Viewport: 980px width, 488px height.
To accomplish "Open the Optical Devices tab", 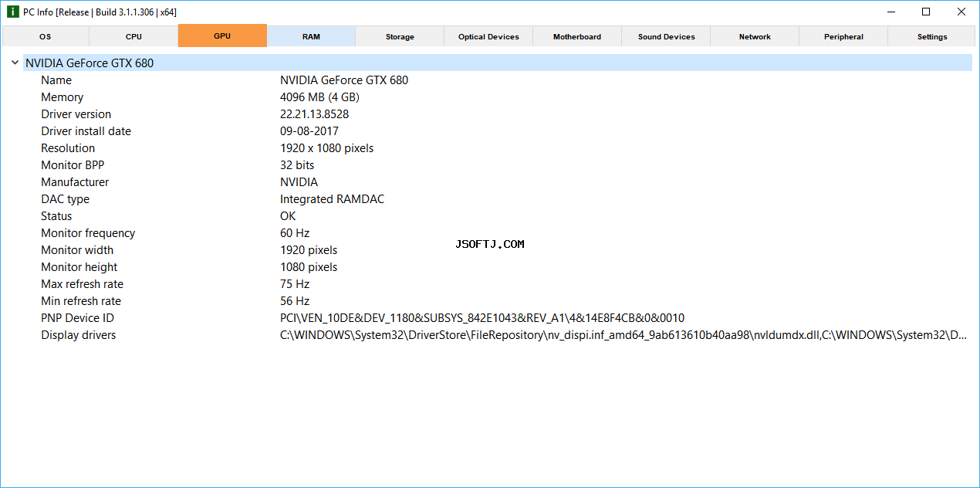I will [488, 36].
